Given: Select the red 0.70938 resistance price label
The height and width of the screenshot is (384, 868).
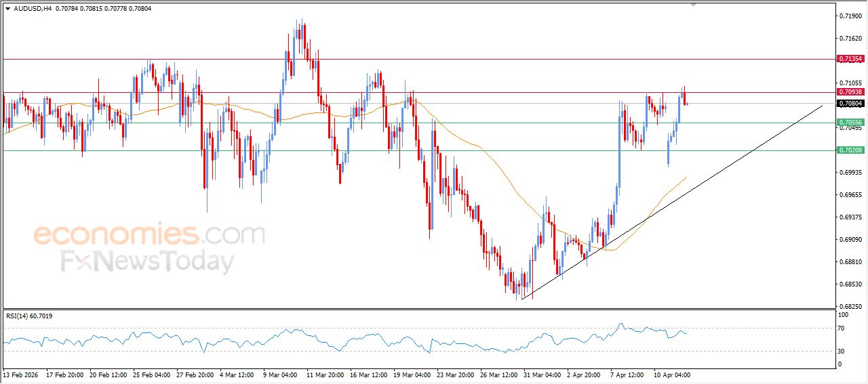Looking at the screenshot, I should (x=850, y=92).
